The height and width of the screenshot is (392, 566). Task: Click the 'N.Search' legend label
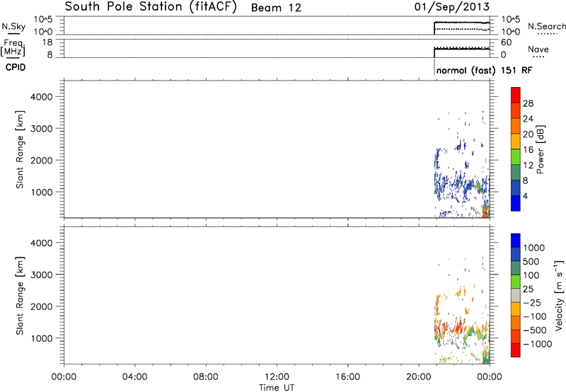point(546,26)
